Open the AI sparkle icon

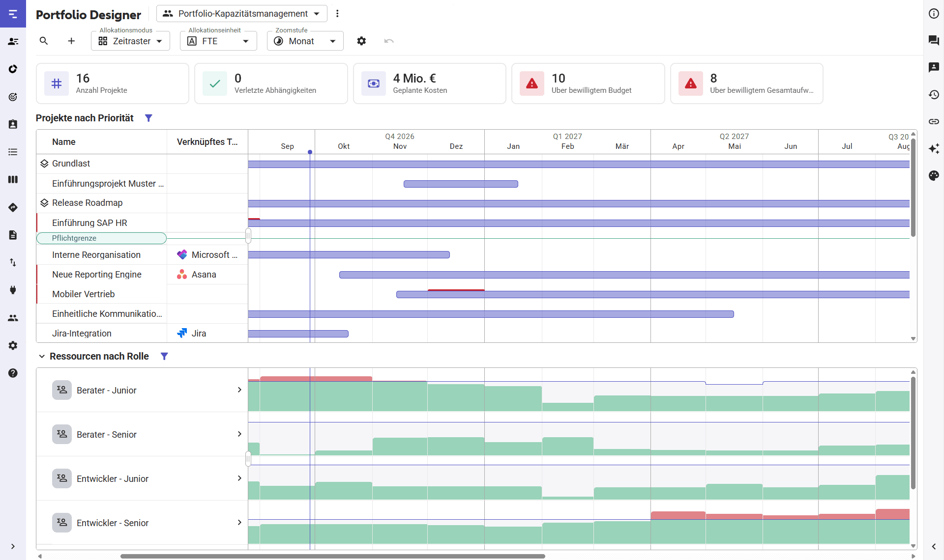point(934,148)
